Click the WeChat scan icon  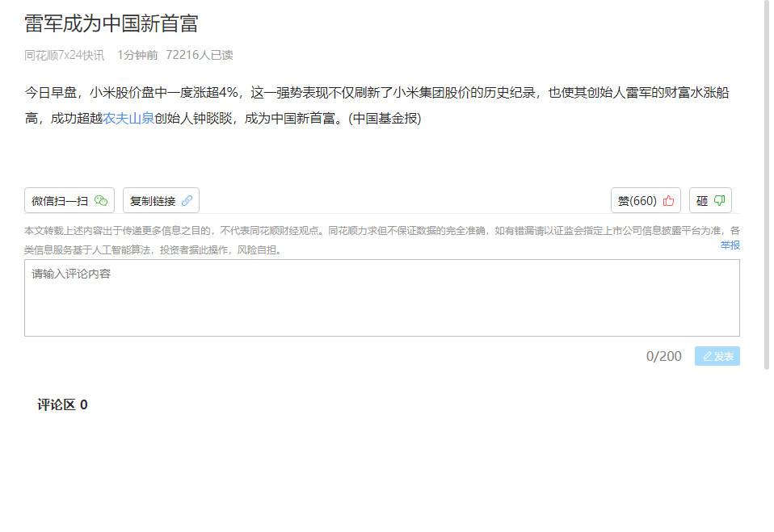coord(101,201)
